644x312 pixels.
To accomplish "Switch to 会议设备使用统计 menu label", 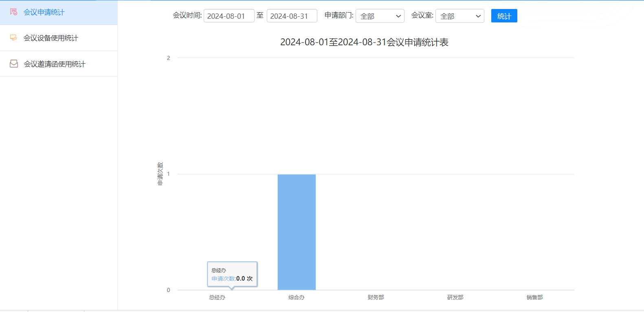I will [51, 38].
